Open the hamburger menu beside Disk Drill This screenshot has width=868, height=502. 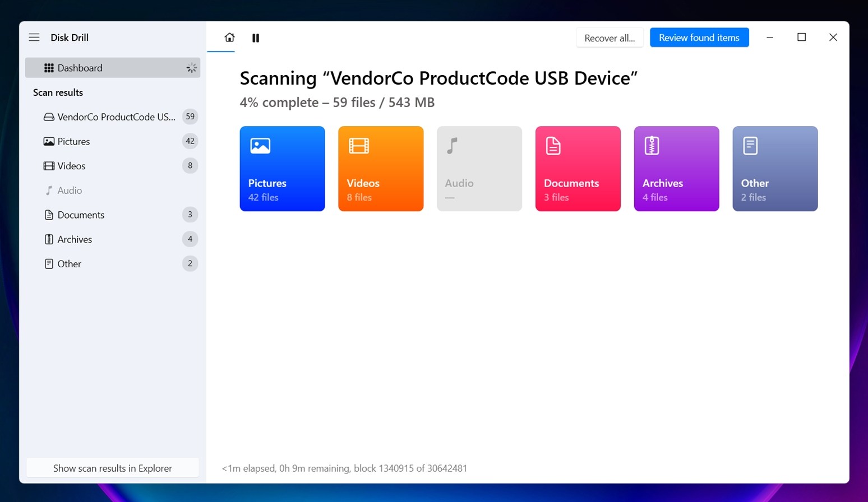tap(34, 38)
